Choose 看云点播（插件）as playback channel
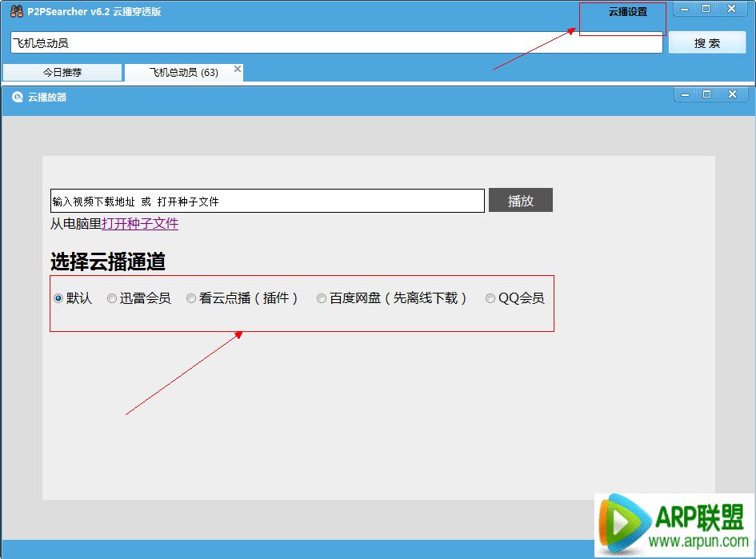The image size is (756, 559). coord(190,298)
